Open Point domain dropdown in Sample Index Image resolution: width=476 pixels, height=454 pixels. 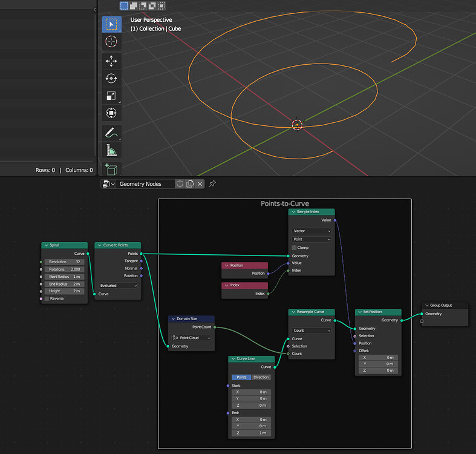[x=311, y=240]
